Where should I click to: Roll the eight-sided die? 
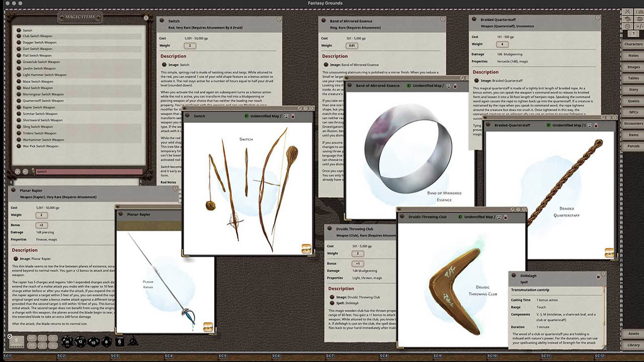pyautogui.click(x=106, y=342)
